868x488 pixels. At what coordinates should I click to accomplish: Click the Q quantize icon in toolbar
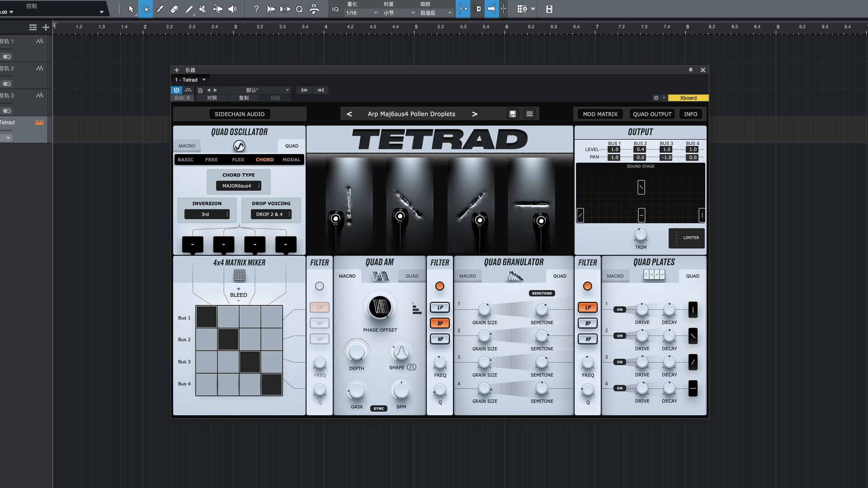(x=299, y=9)
